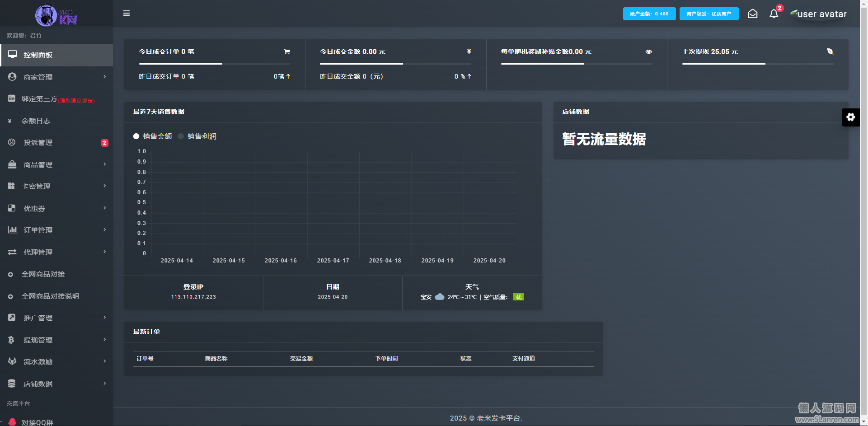Click the user avatar in header
The image size is (868, 426).
click(x=818, y=14)
